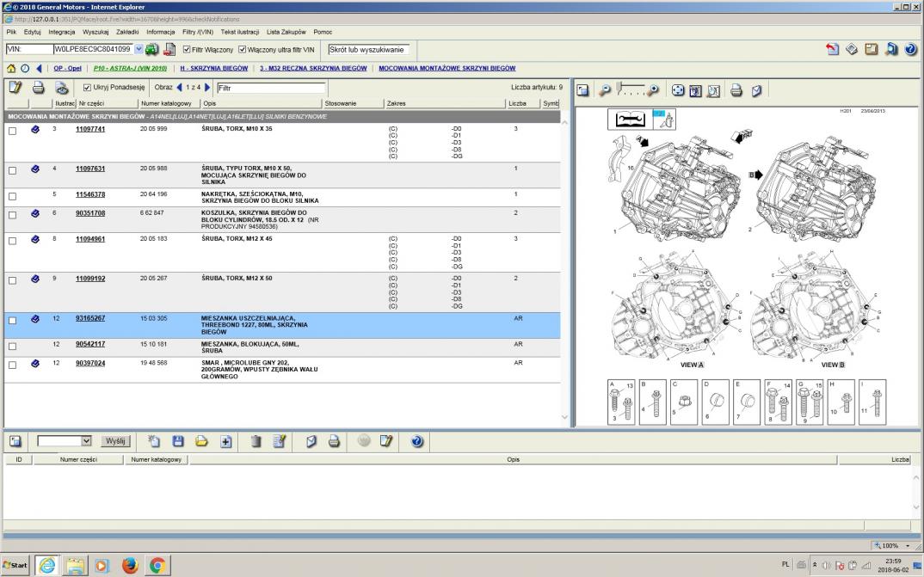Open the Zakładki menu
The height and width of the screenshot is (577, 924).
tap(128, 32)
